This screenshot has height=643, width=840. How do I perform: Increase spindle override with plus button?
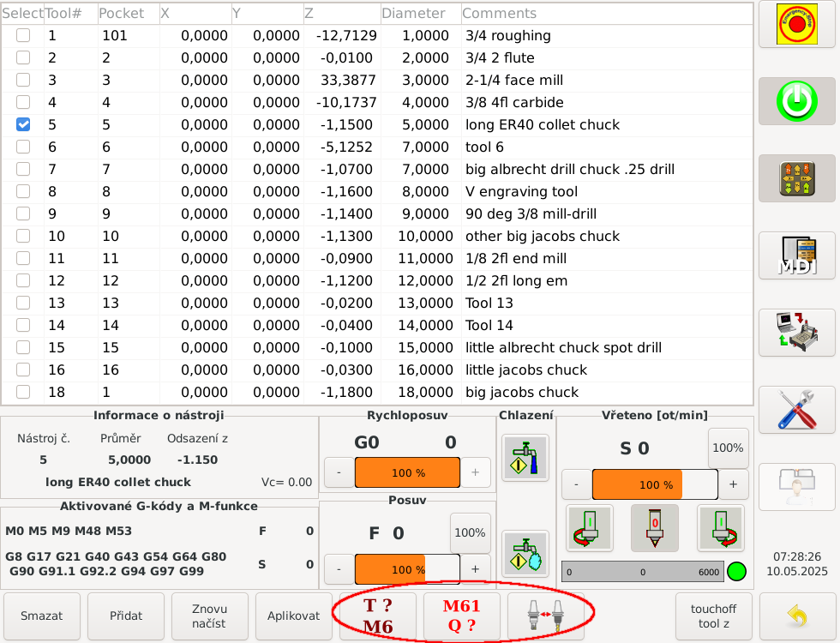click(x=733, y=484)
